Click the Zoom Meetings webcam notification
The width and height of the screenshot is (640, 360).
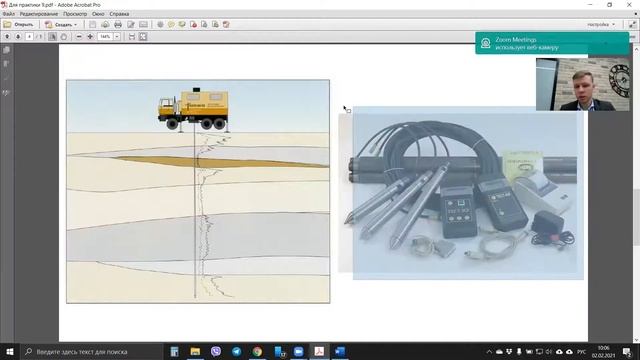(552, 43)
